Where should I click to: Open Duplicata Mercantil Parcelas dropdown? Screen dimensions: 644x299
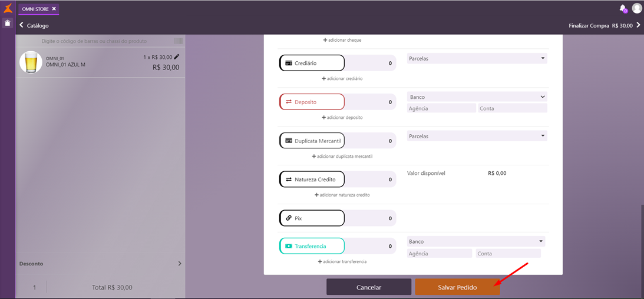(477, 136)
